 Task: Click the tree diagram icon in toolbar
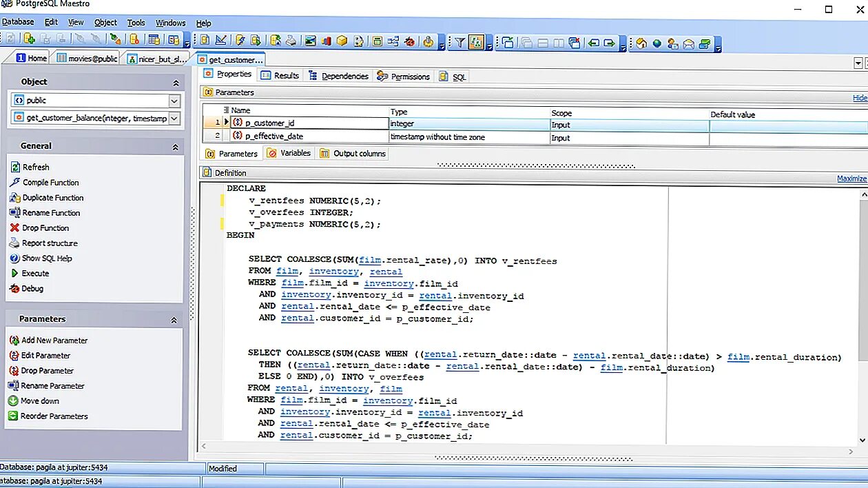[x=393, y=41]
